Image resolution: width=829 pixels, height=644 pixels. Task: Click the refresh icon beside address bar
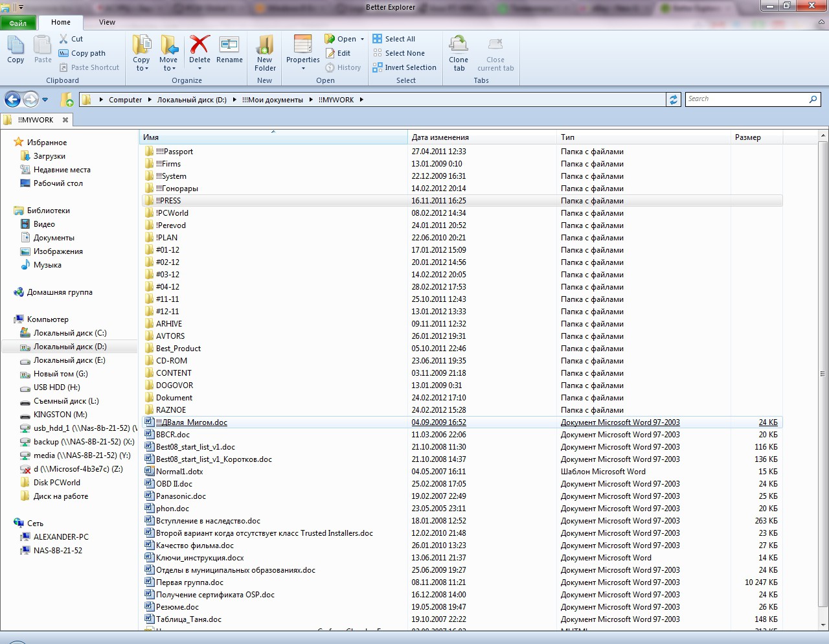pos(674,100)
